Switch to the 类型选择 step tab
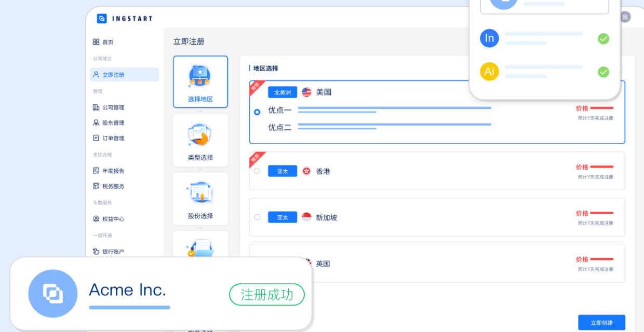 tap(200, 140)
